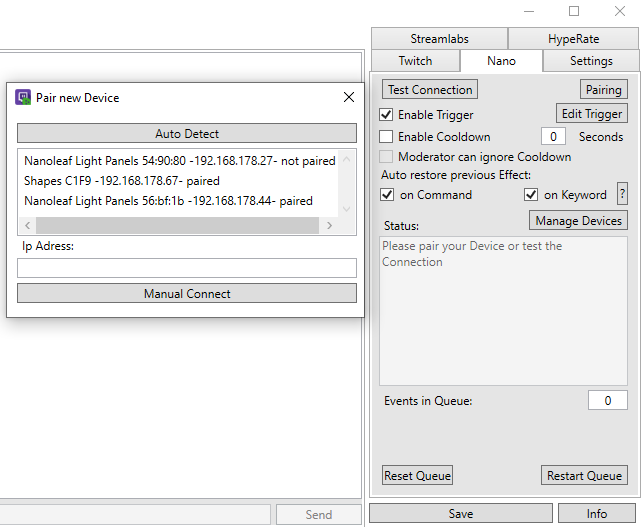This screenshot has height=527, width=642.
Task: Click the horizontal scrollbar thumb in device list
Action: pos(177,225)
